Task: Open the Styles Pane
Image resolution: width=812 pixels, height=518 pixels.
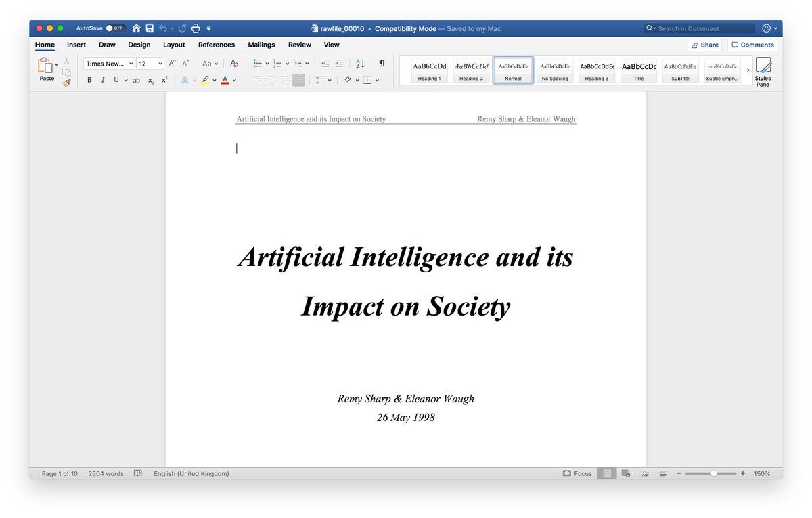Action: click(763, 71)
